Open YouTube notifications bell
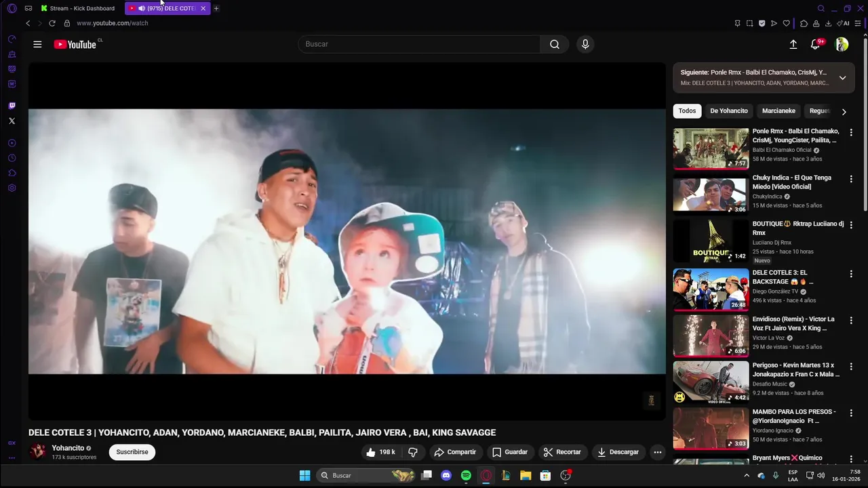 [815, 44]
